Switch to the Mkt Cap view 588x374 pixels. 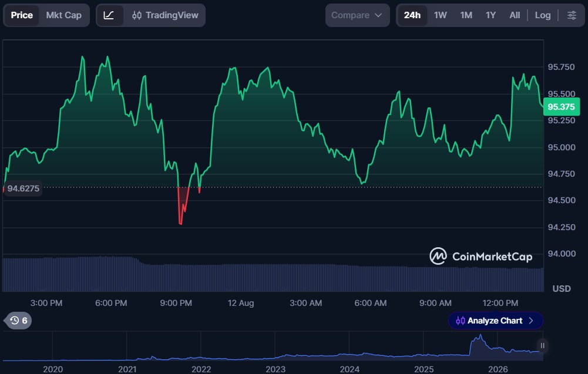[64, 15]
